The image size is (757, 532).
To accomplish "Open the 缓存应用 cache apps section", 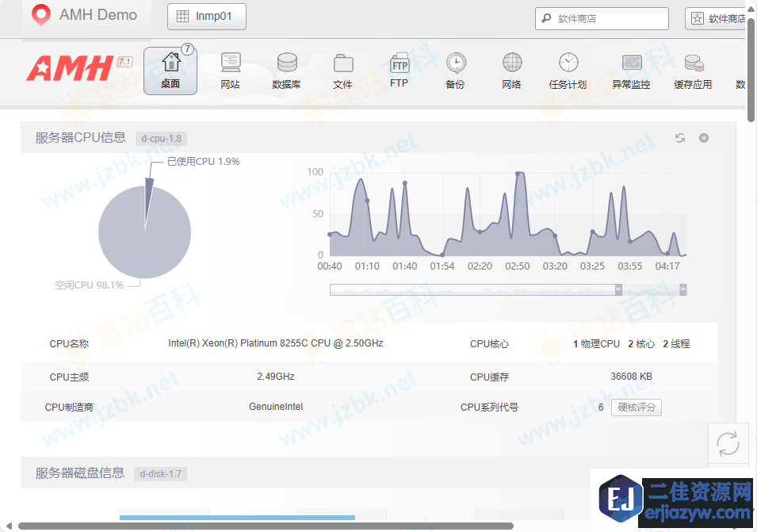I will (x=694, y=71).
